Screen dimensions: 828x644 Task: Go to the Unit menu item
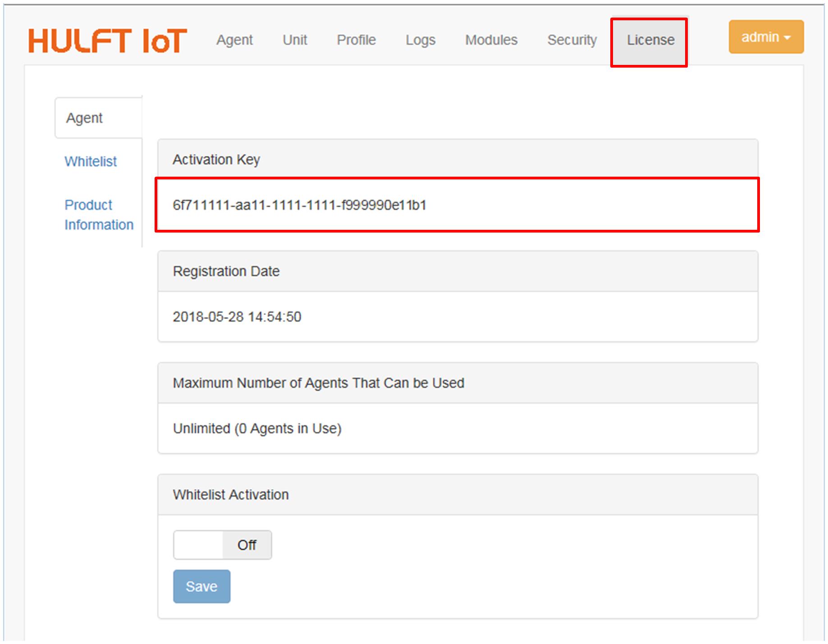(x=295, y=40)
